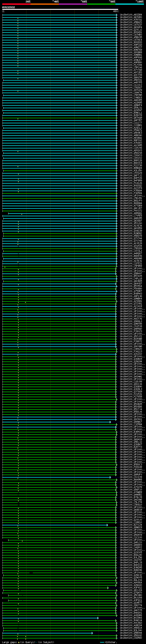Open hit UniRef100_A5BU35
Screen dimensions: 146x644
pyautogui.click(x=131, y=37)
